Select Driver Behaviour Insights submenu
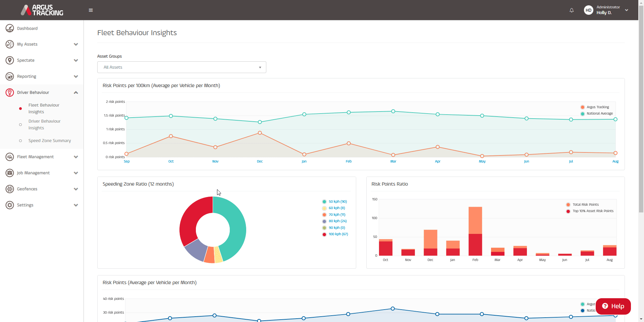The image size is (644, 322). tap(45, 125)
